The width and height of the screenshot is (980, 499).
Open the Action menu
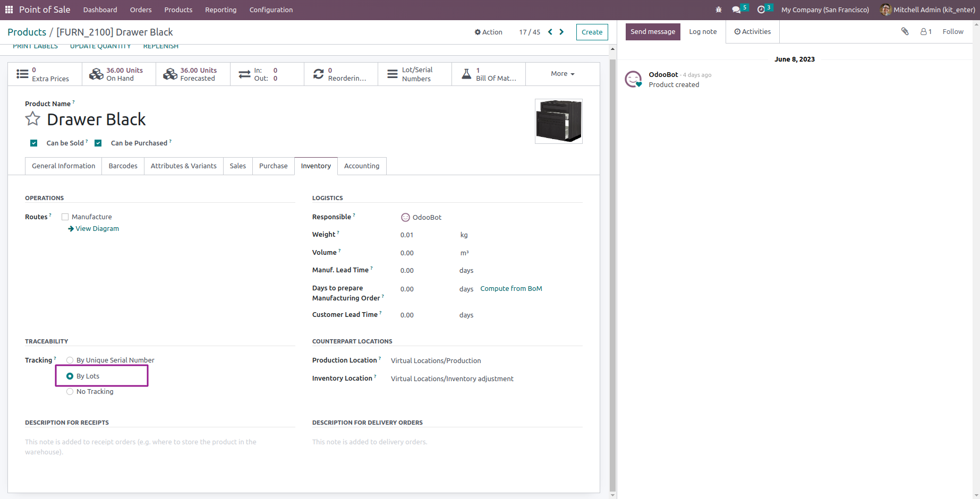pos(488,32)
